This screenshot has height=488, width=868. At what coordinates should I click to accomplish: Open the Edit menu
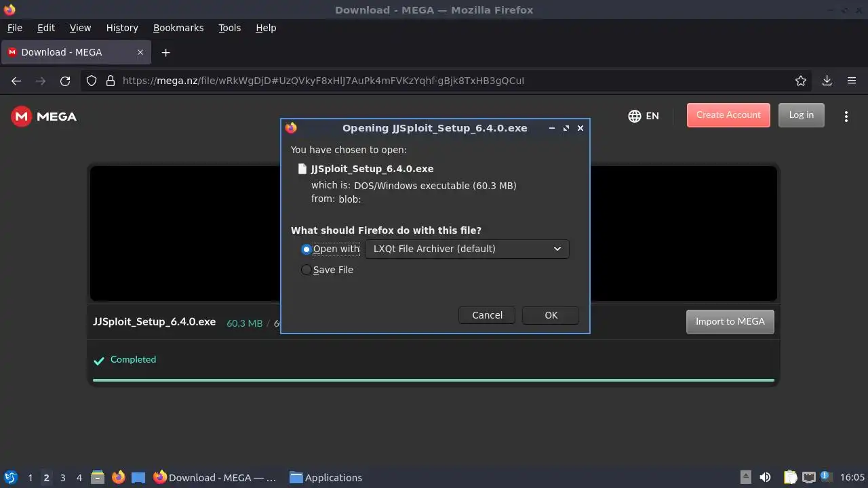pyautogui.click(x=46, y=28)
